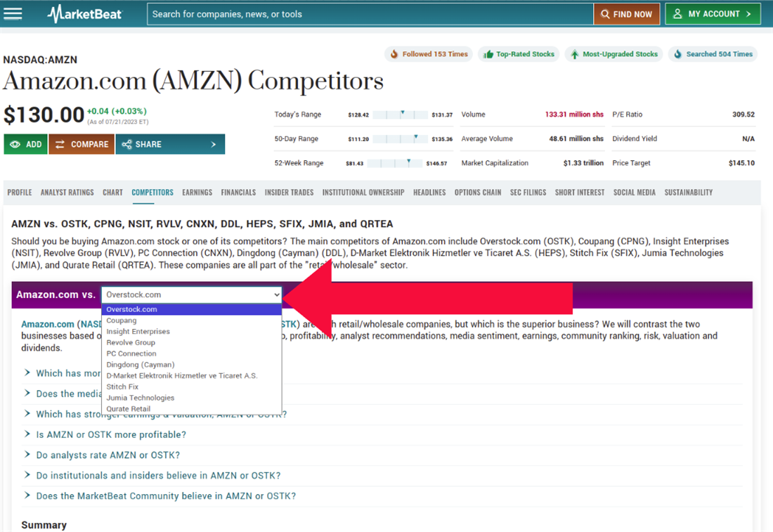Open the Short Interest tab
The width and height of the screenshot is (773, 532).
coord(579,193)
